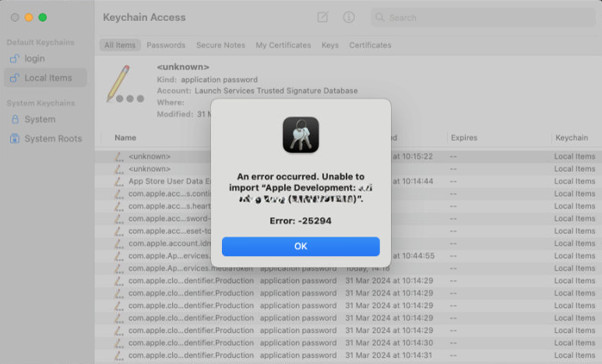
Task: Click the green zoom window button
Action: (x=43, y=17)
